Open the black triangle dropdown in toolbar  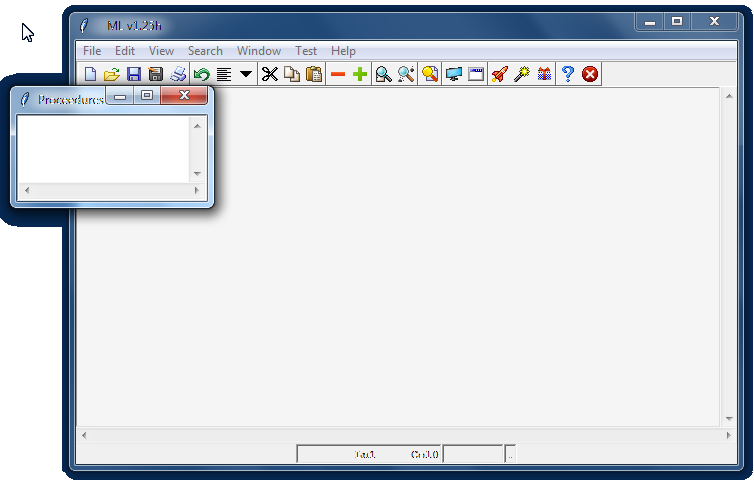pos(246,74)
